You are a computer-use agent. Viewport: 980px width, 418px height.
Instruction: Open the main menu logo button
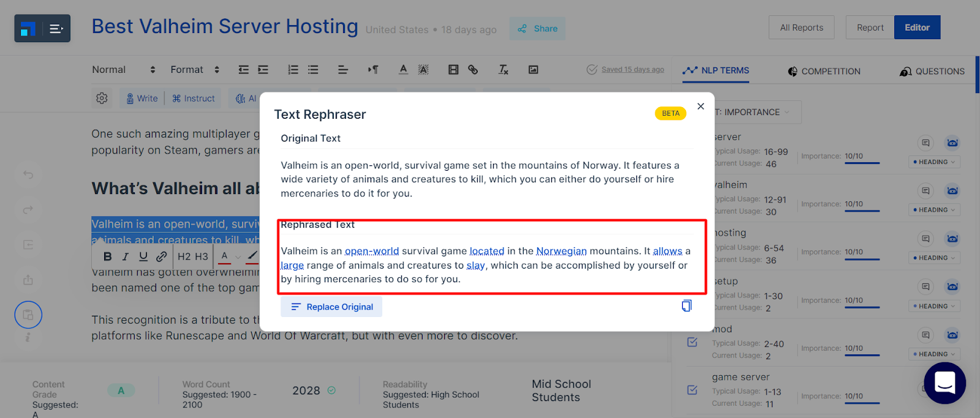[42, 28]
